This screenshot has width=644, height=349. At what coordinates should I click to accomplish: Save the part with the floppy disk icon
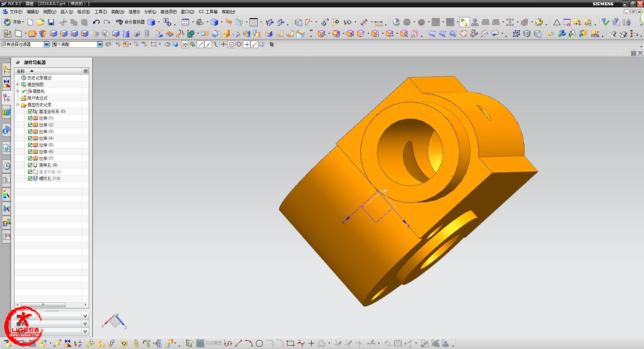point(51,22)
